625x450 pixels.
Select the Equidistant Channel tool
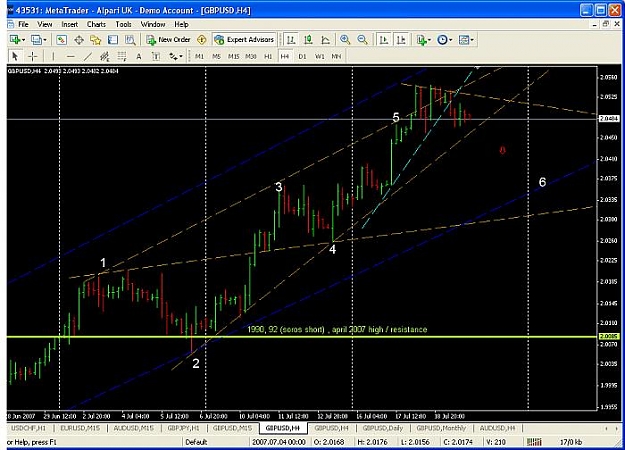(105, 56)
